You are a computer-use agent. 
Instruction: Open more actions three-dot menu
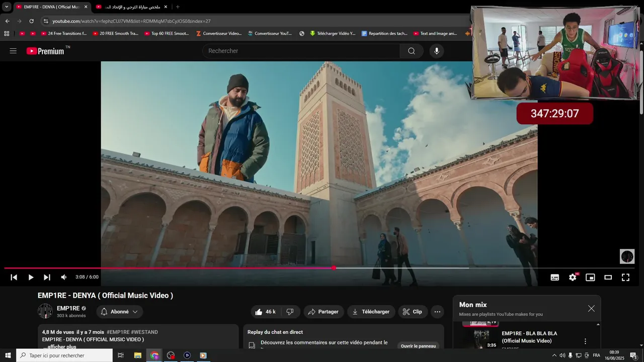[437, 312]
